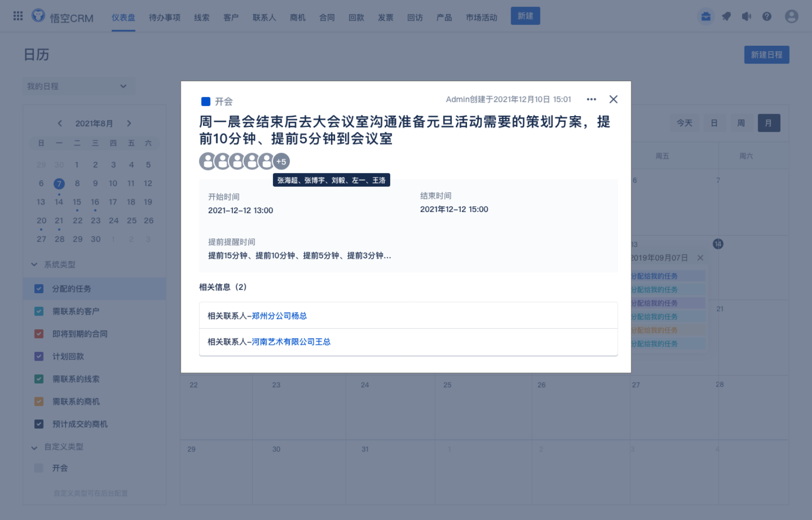This screenshot has height=520, width=812.
Task: Switch calendar to 日 view
Action: pyautogui.click(x=714, y=123)
